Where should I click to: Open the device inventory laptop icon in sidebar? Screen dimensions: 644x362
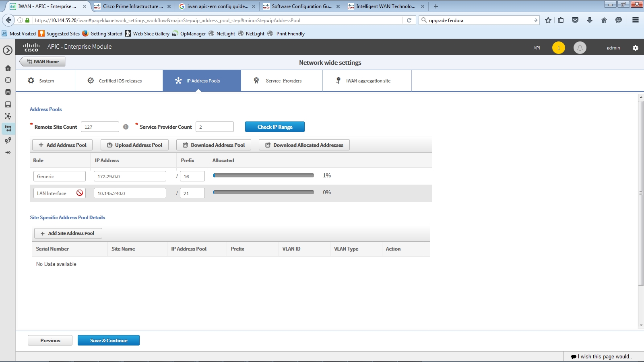8,104
